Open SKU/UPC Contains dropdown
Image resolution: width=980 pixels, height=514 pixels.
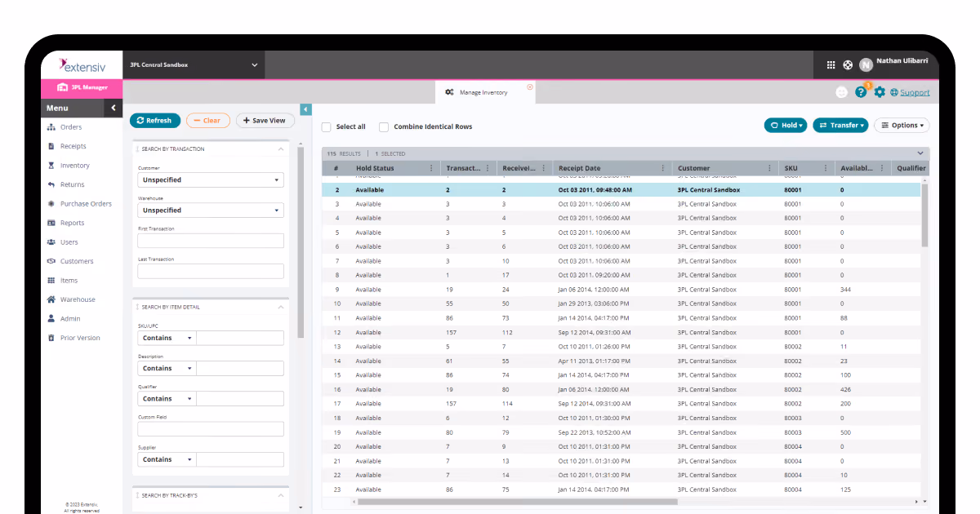[x=167, y=338]
